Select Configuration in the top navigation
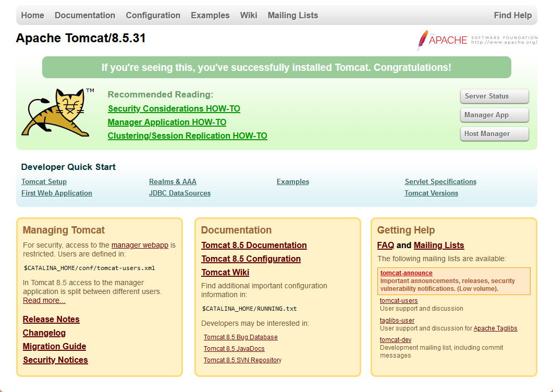The image size is (553, 392). 153,15
